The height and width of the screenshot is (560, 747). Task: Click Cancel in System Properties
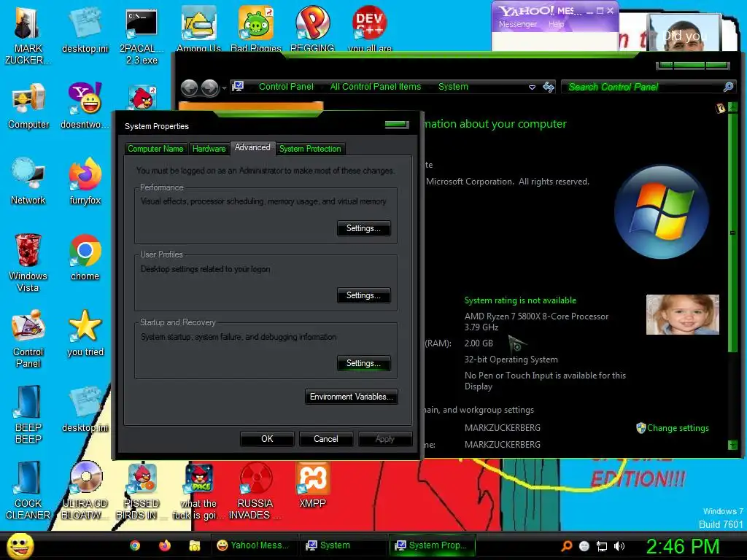[x=326, y=439]
